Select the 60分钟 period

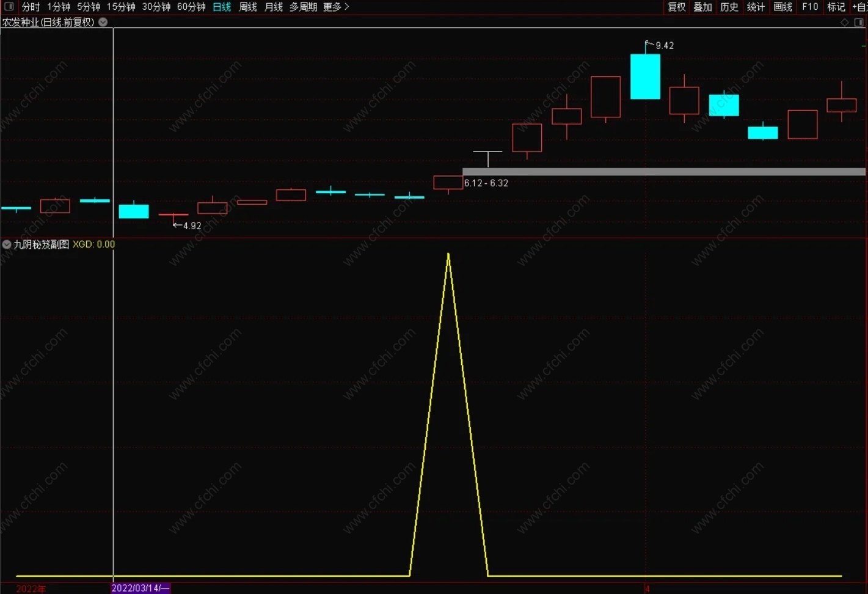[x=191, y=7]
